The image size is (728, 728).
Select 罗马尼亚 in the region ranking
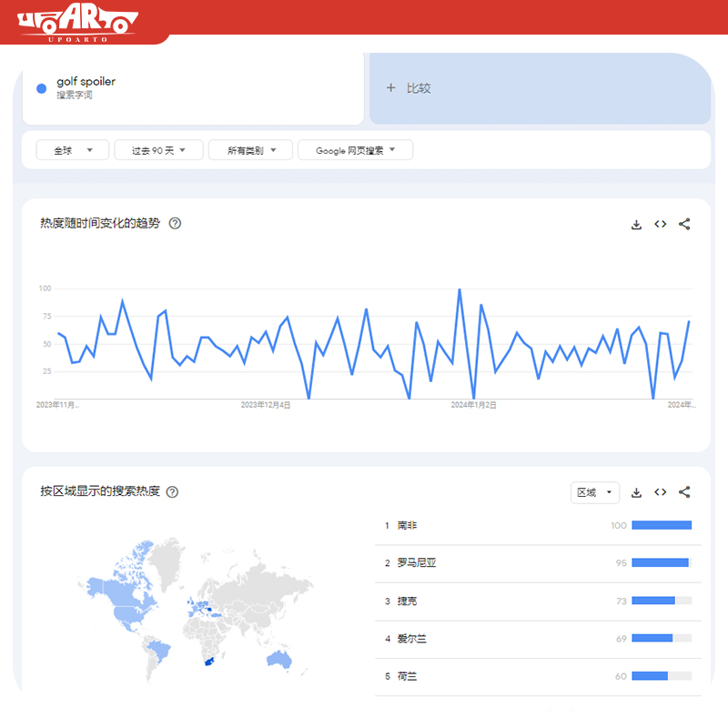pyautogui.click(x=538, y=563)
